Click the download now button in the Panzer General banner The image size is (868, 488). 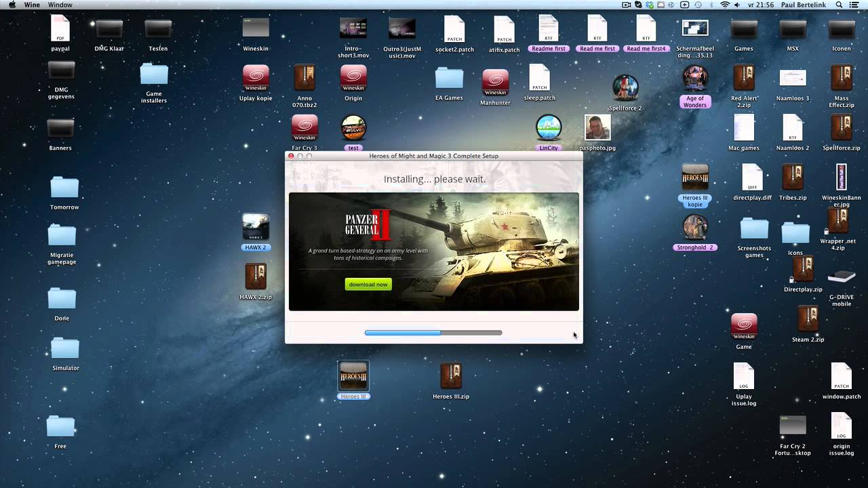pyautogui.click(x=368, y=284)
